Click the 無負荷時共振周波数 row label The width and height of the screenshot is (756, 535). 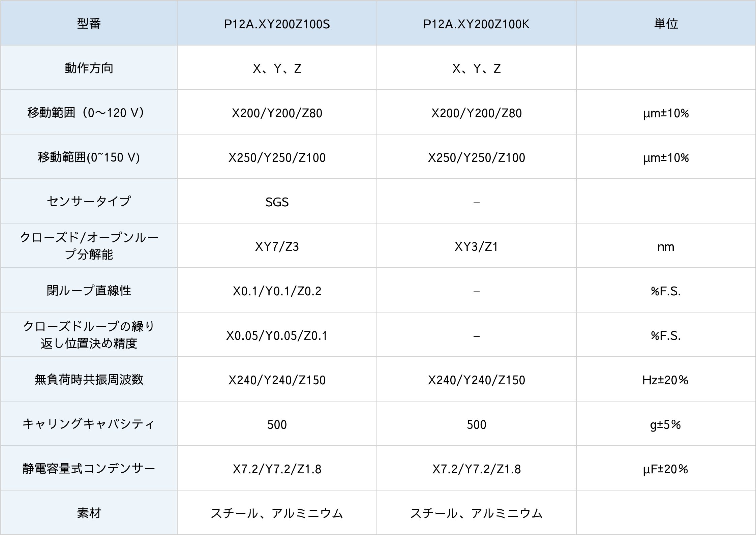click(89, 380)
